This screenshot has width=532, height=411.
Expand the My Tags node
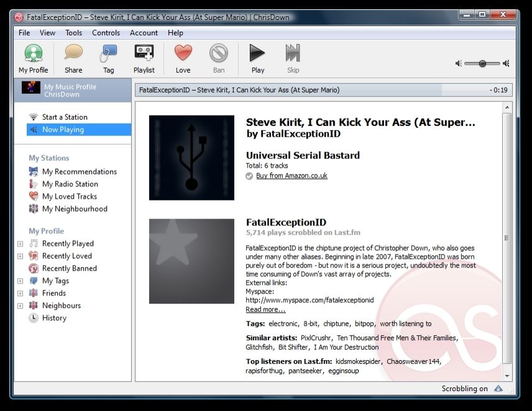click(x=21, y=281)
